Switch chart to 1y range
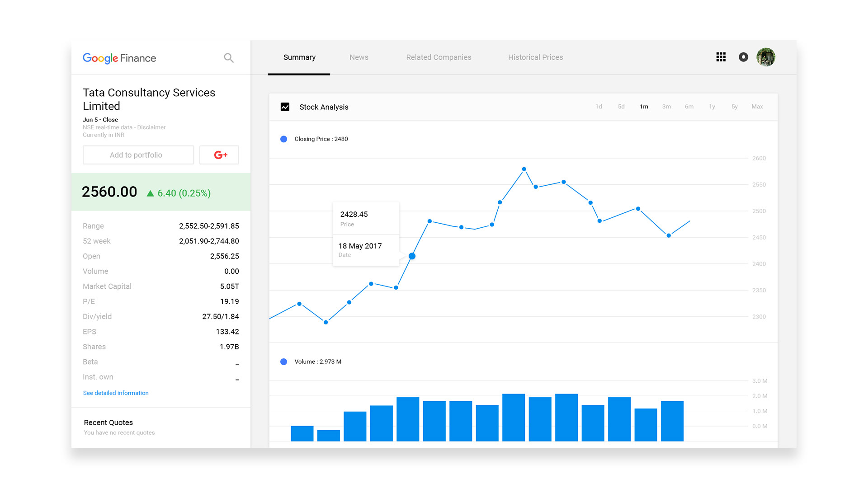Image resolution: width=868 pixels, height=488 pixels. [x=712, y=107]
